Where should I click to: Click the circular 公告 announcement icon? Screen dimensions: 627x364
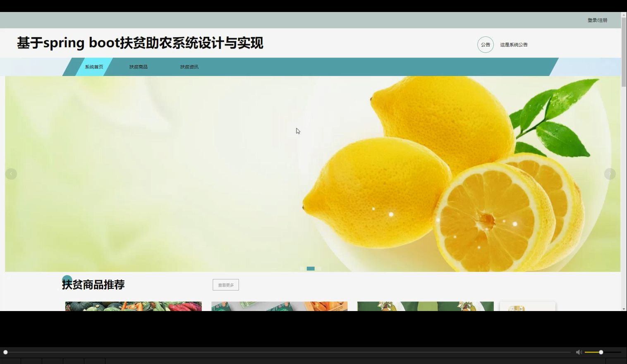click(485, 44)
